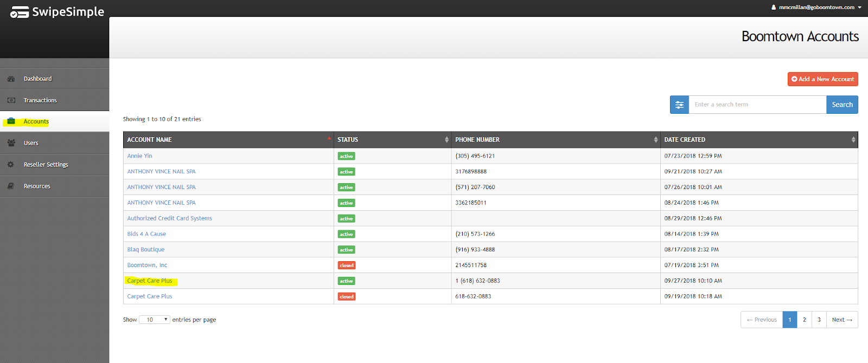Click the STATUS column header label

[348, 140]
